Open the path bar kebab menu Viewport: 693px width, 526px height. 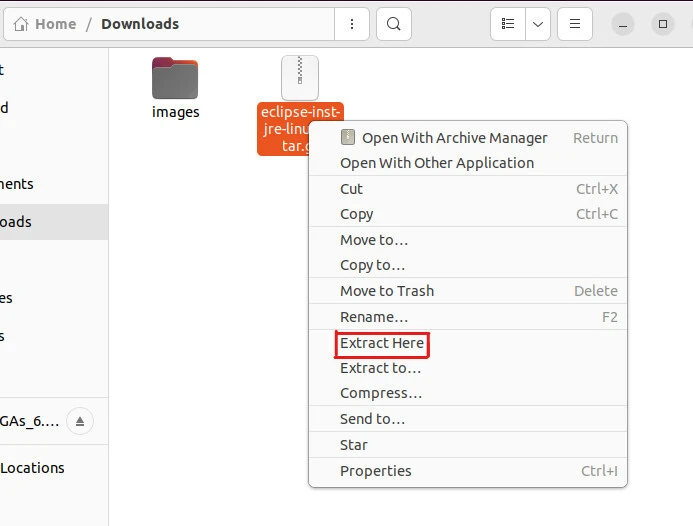coord(350,24)
